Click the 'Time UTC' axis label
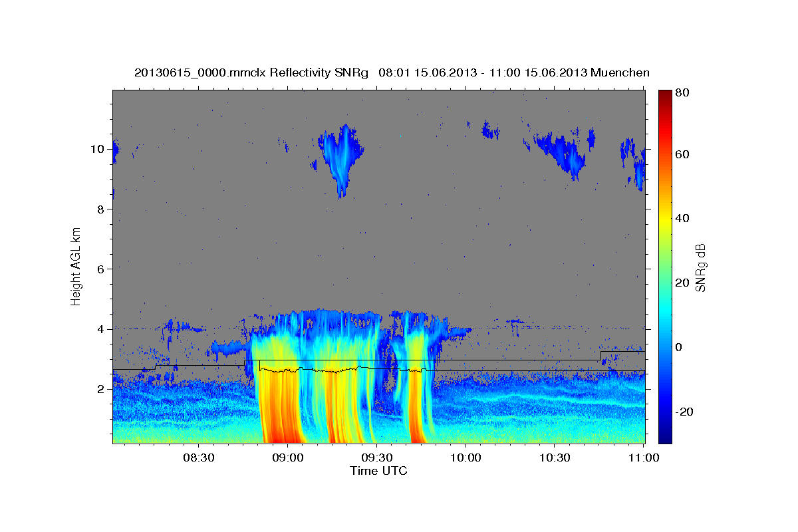This screenshot has width=798, height=532. click(x=378, y=471)
